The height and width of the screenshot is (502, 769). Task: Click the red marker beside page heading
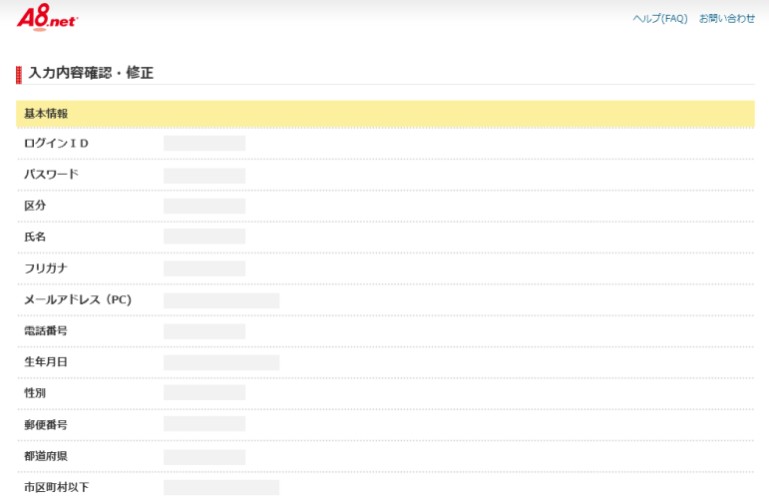coord(19,74)
